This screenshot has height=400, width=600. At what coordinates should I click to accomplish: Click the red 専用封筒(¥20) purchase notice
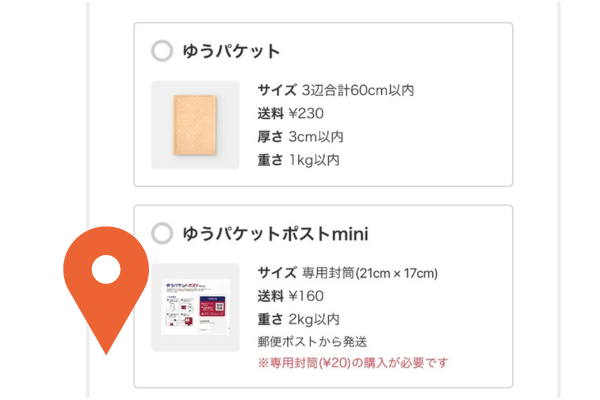click(x=353, y=362)
